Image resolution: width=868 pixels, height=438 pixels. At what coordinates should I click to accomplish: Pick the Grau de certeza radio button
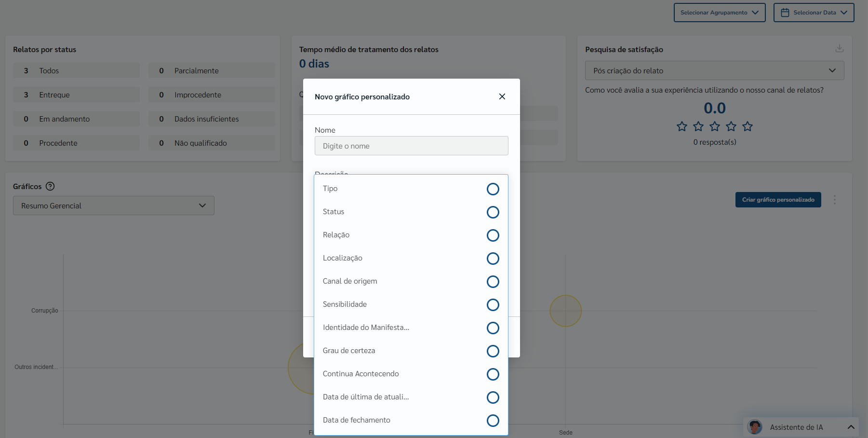coord(493,351)
